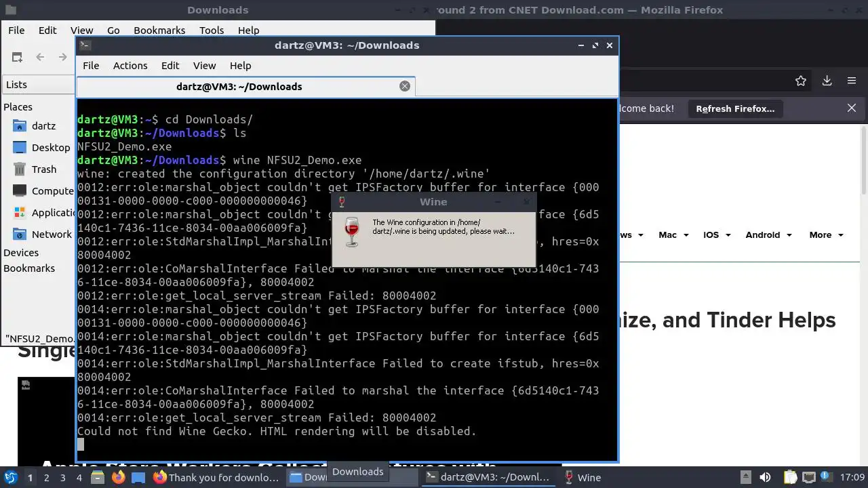
Task: Open the Go menu in file manager
Action: 113,30
